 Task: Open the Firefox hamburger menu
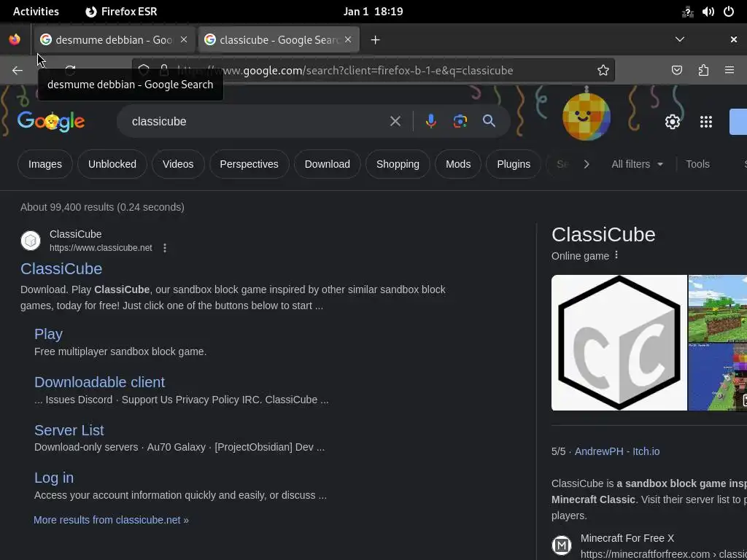click(729, 71)
